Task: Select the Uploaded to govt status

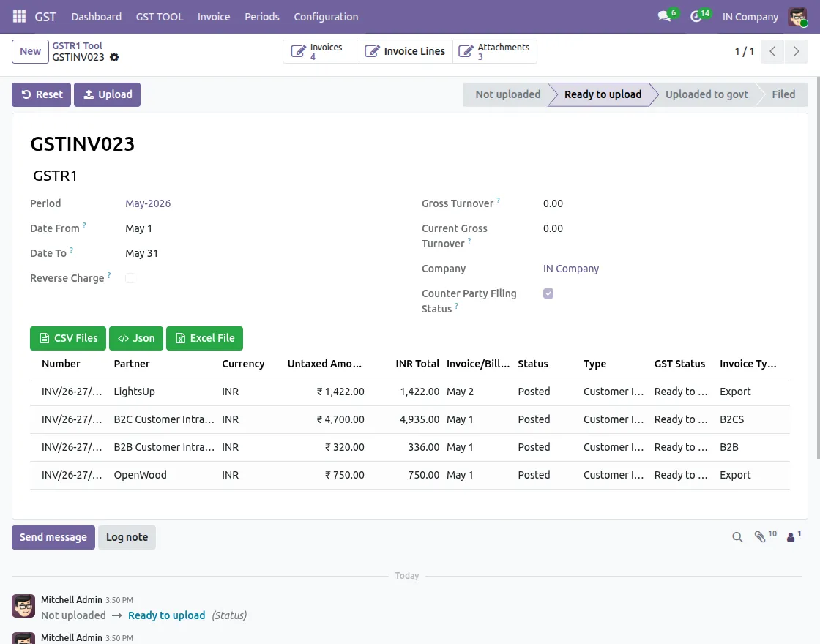Action: click(707, 94)
